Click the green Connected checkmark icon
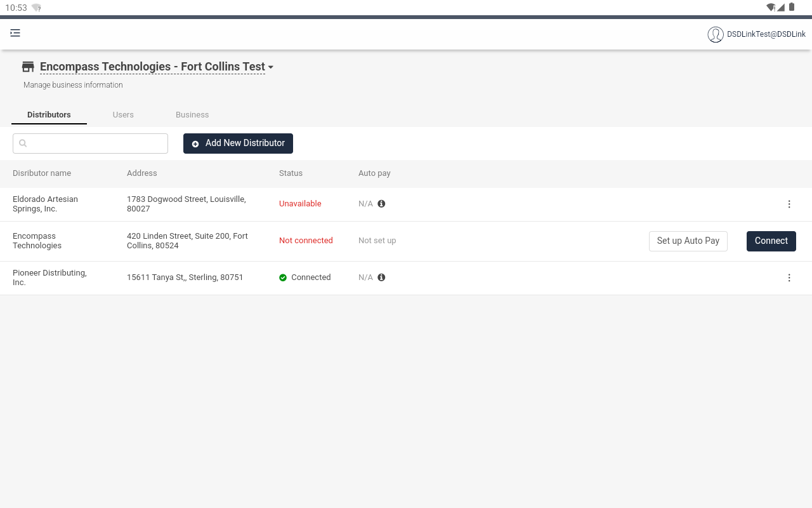812x508 pixels. tap(283, 277)
